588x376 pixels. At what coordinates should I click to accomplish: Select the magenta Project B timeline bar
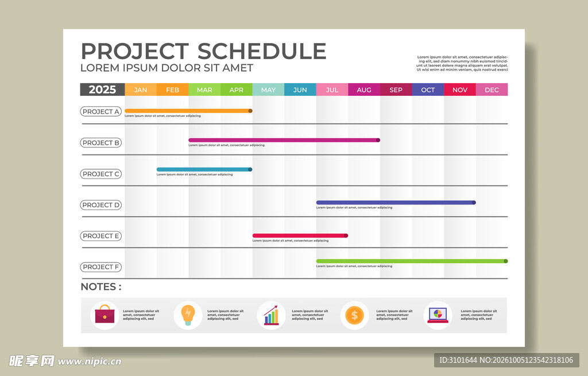[x=284, y=140]
